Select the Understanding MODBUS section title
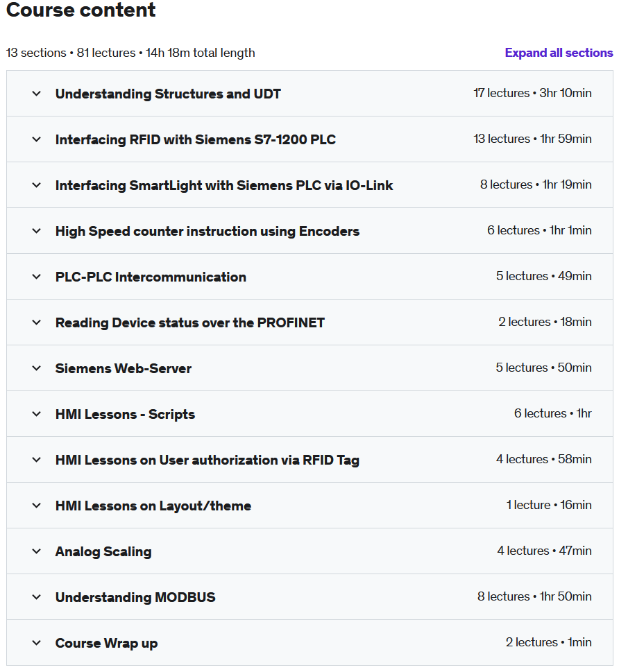This screenshot has height=672, width=619. (135, 597)
